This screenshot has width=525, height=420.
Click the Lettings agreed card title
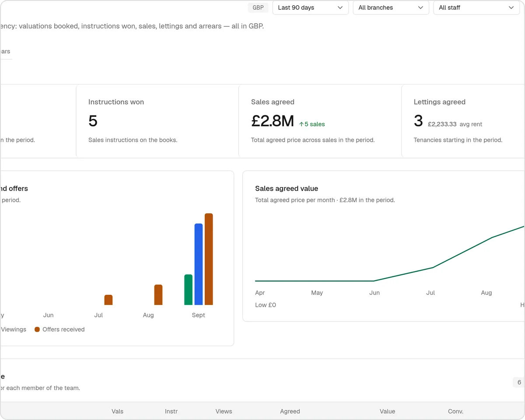[439, 102]
